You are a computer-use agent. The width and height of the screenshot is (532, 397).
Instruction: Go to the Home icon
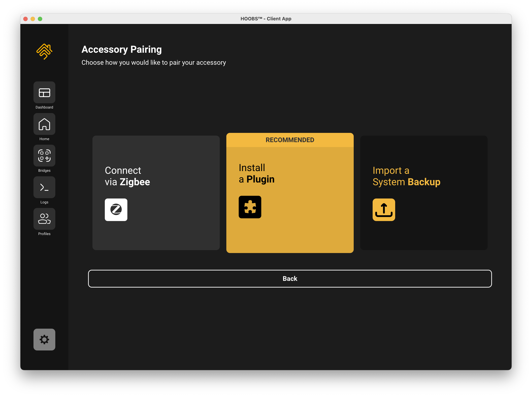pyautogui.click(x=44, y=124)
